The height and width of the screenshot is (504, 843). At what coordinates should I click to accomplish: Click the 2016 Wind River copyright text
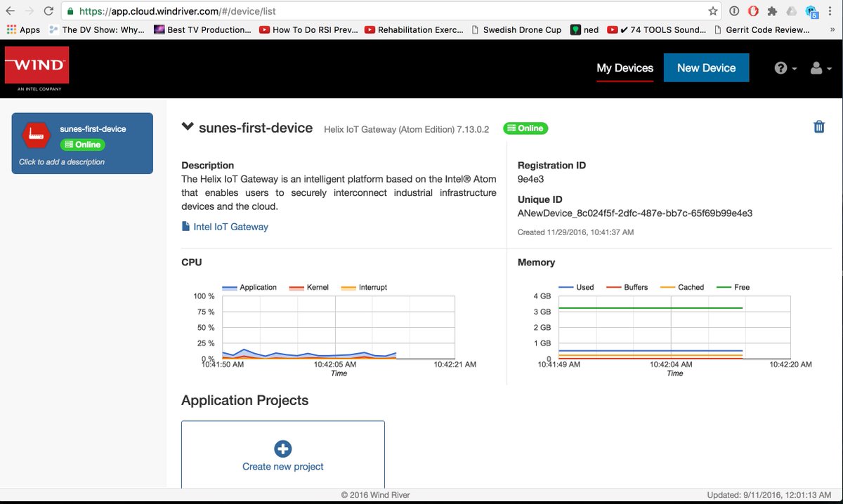click(x=375, y=495)
